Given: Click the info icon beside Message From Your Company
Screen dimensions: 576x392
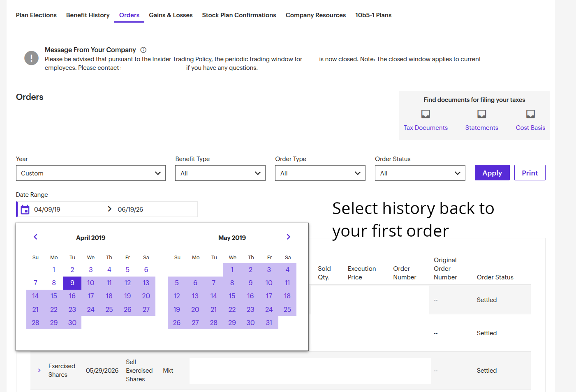Looking at the screenshot, I should click(143, 50).
